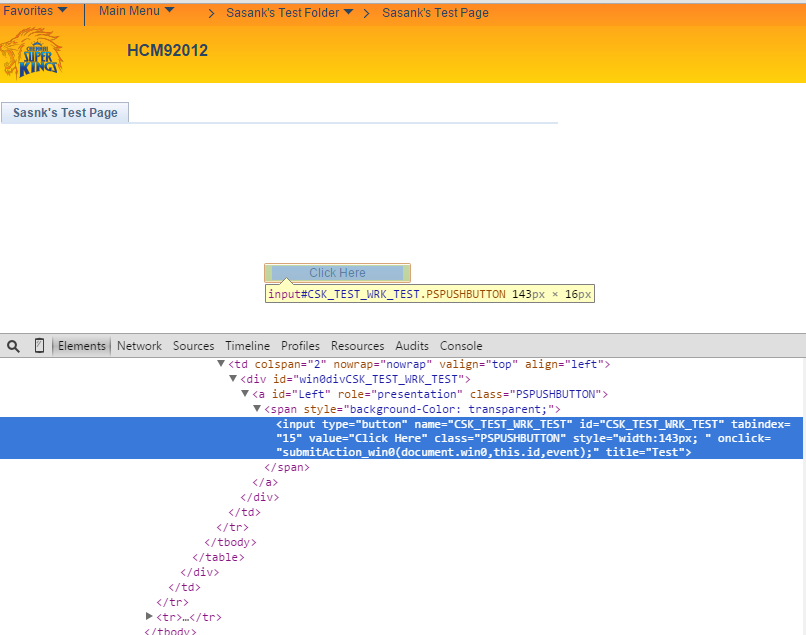Expand the collapsed tr…/tr node
This screenshot has width=806, height=635.
pos(149,616)
